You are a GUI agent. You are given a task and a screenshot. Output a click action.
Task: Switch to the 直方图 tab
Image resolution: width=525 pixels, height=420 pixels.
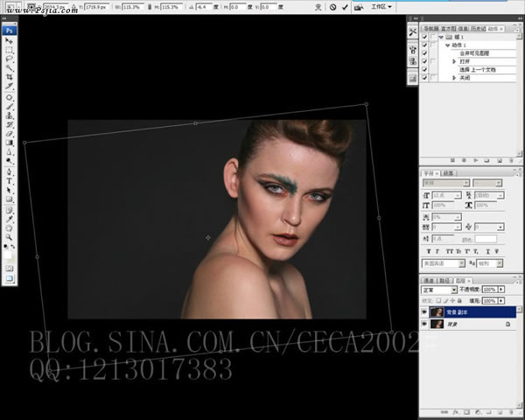(448, 29)
